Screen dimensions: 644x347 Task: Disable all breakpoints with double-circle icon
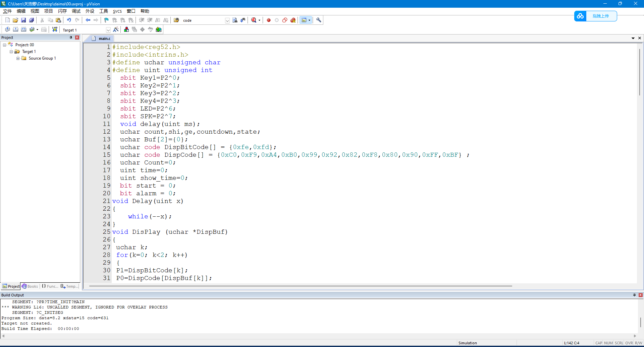point(285,20)
